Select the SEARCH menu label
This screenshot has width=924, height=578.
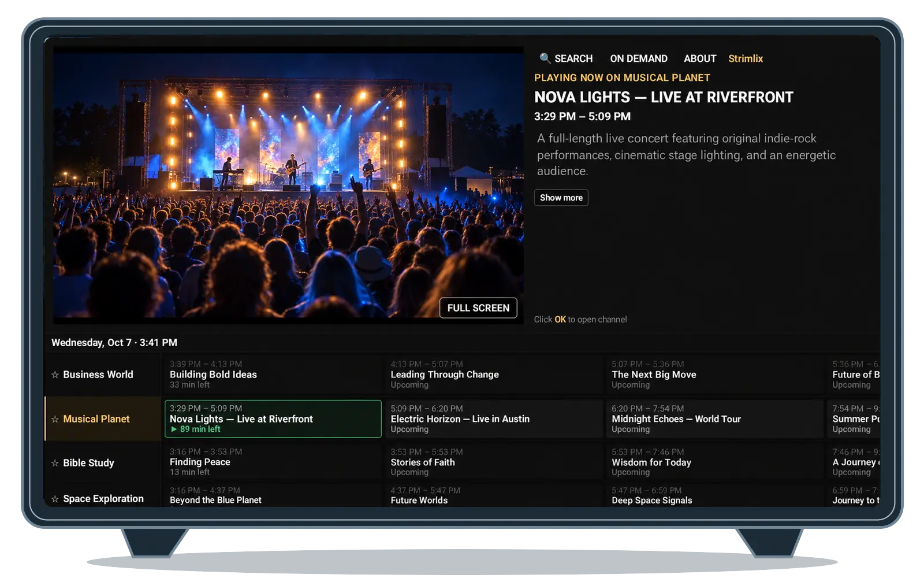pyautogui.click(x=573, y=58)
